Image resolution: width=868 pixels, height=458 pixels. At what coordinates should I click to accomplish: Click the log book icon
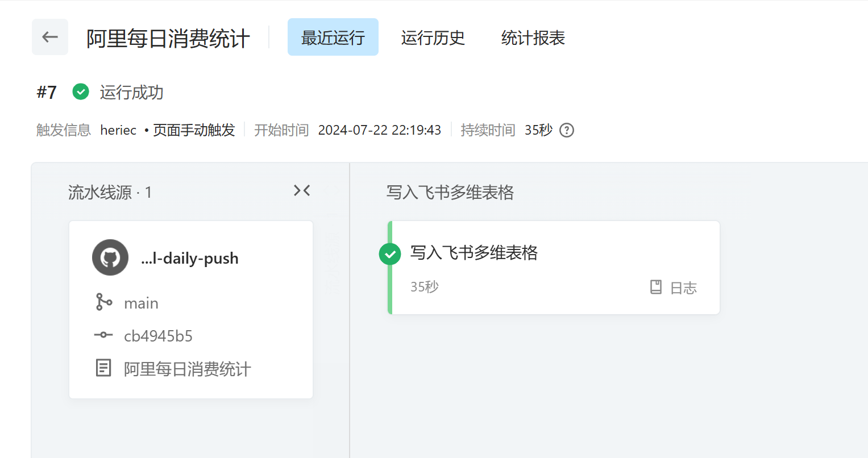pos(656,287)
